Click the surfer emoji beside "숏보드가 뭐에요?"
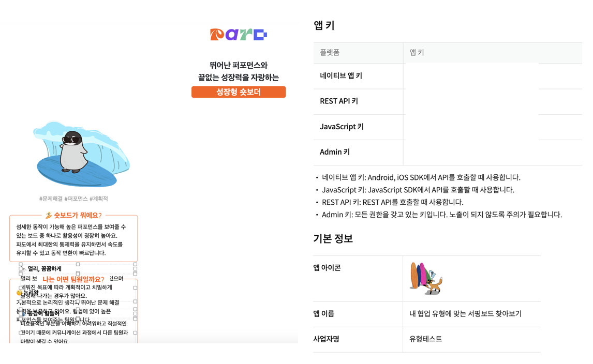 [49, 215]
